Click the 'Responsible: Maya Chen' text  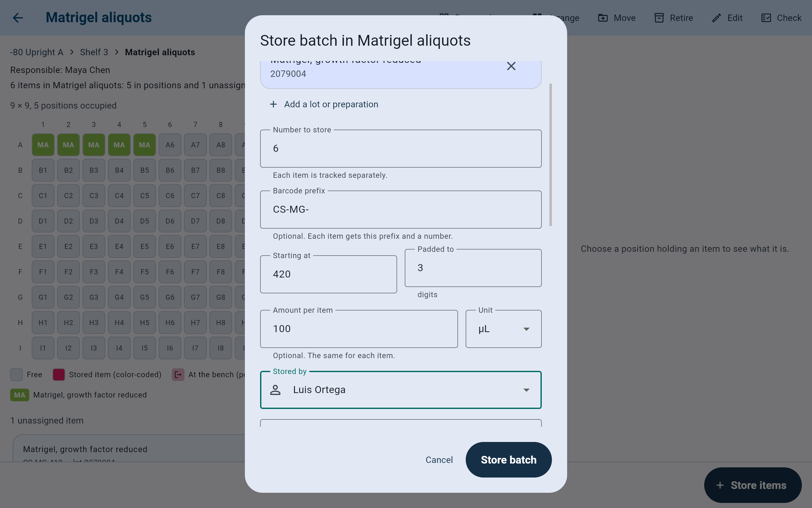point(60,70)
